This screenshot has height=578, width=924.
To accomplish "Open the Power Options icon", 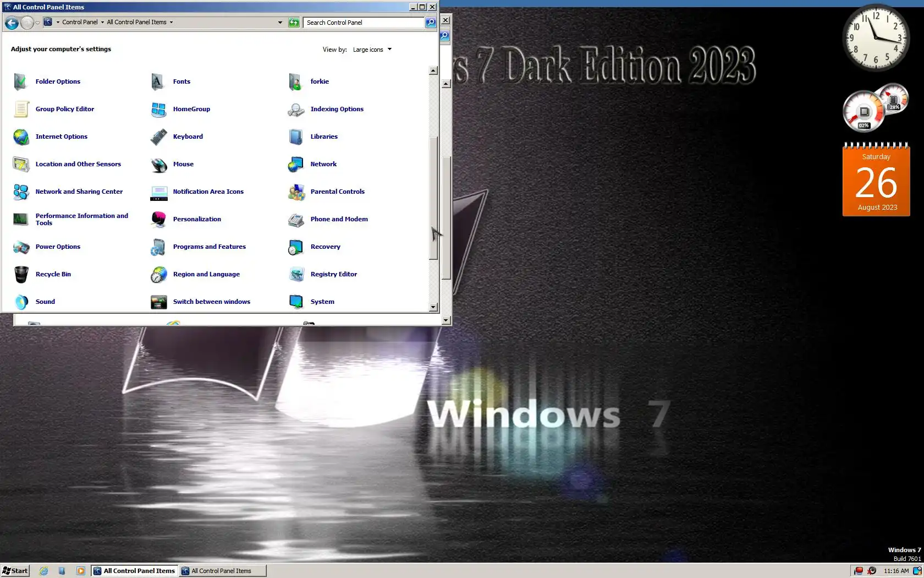I will 21,247.
